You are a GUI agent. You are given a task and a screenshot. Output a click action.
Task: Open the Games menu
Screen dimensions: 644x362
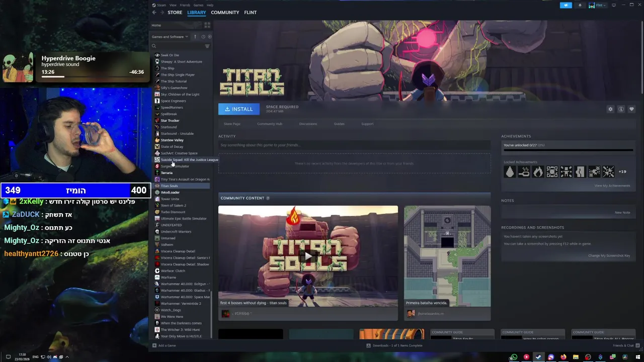tap(198, 5)
